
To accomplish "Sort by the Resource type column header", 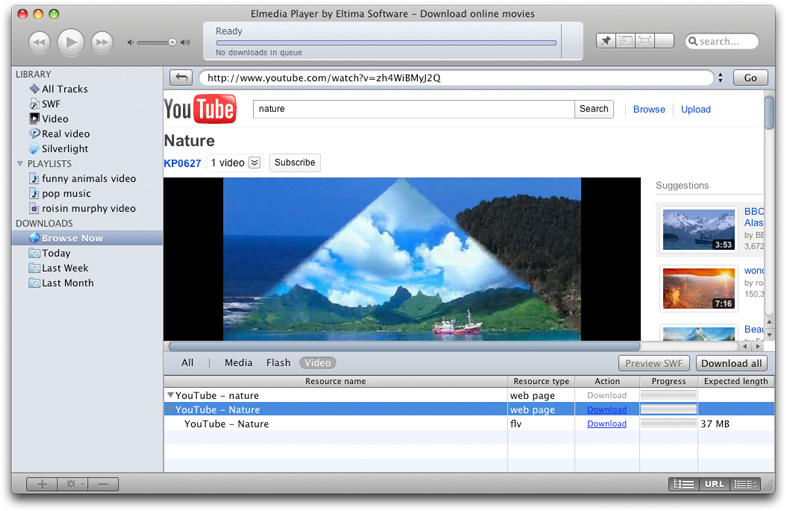I will click(x=541, y=381).
